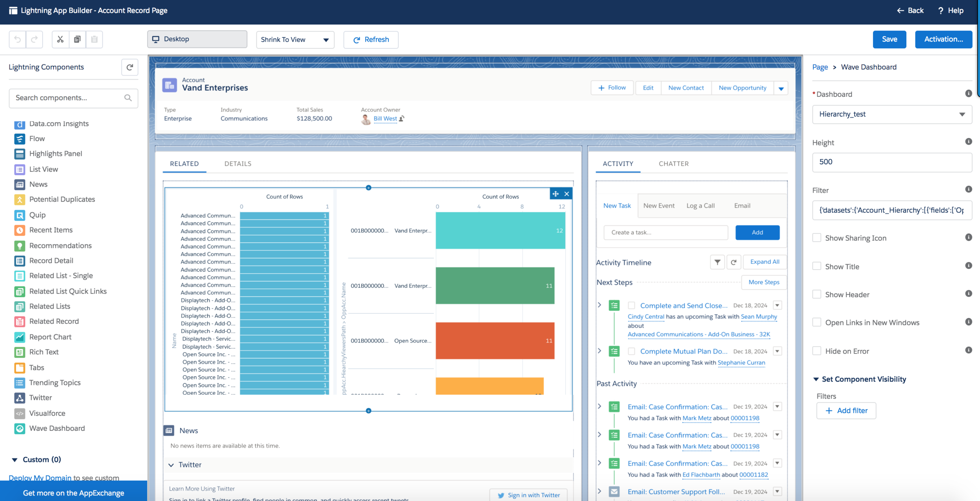This screenshot has height=501, width=980.
Task: Click the cut scissors icon
Action: 60,39
